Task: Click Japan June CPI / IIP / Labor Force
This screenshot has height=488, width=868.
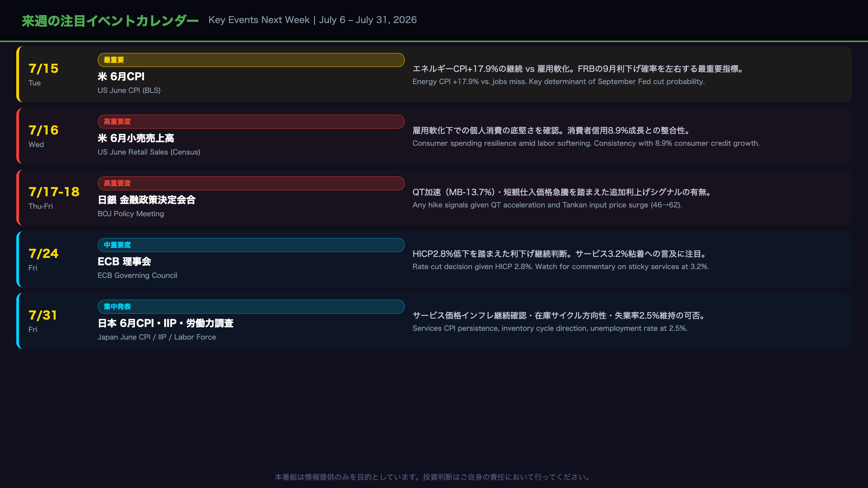Action: click(157, 337)
